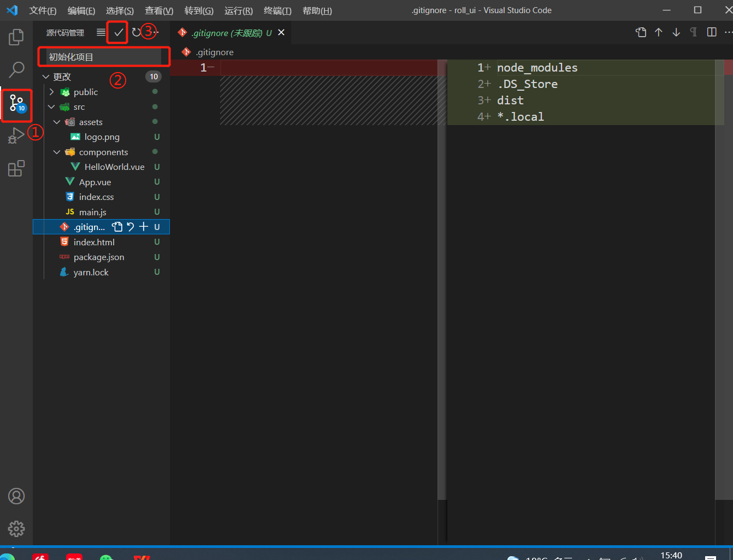Stage changes with plus on .gitignore row
Image resolution: width=733 pixels, height=560 pixels.
[144, 227]
